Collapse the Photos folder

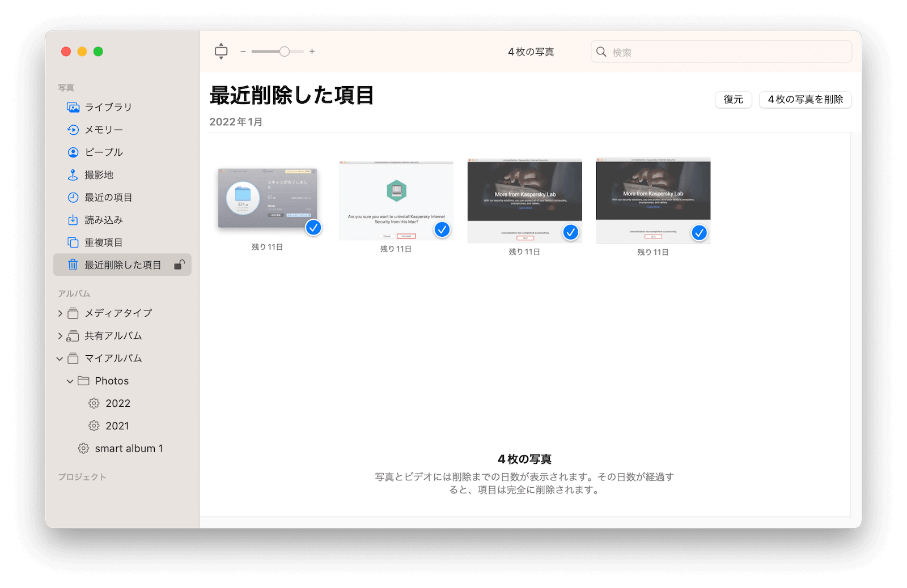pyautogui.click(x=70, y=381)
